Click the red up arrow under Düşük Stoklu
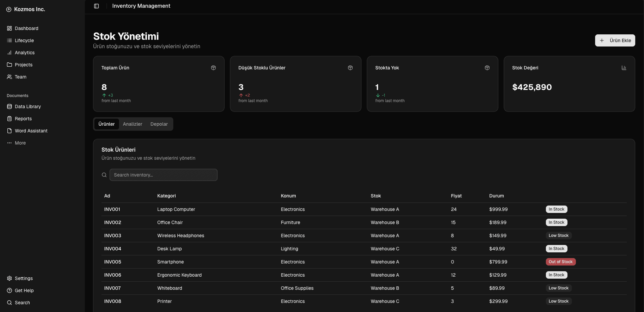644x312 pixels. (x=241, y=95)
